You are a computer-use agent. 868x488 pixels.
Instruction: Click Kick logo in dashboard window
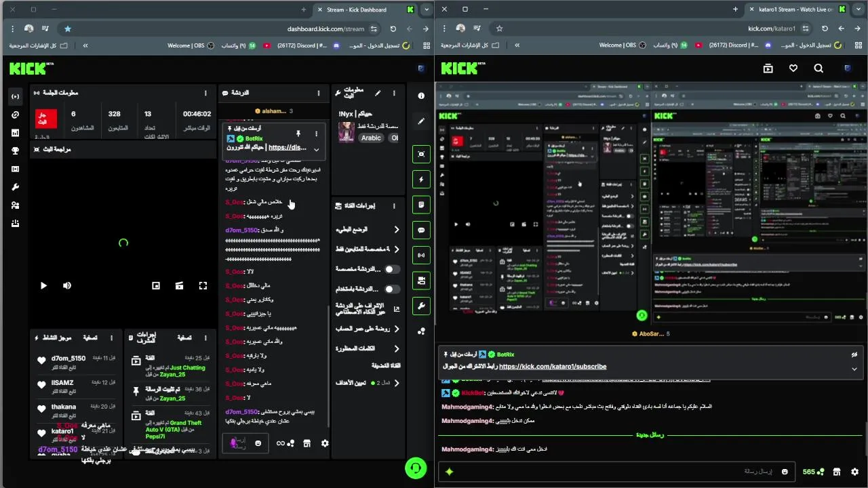click(x=31, y=68)
